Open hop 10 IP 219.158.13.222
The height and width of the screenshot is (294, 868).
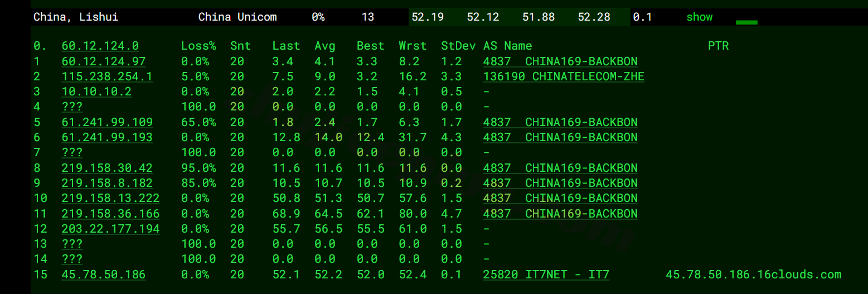(110, 198)
